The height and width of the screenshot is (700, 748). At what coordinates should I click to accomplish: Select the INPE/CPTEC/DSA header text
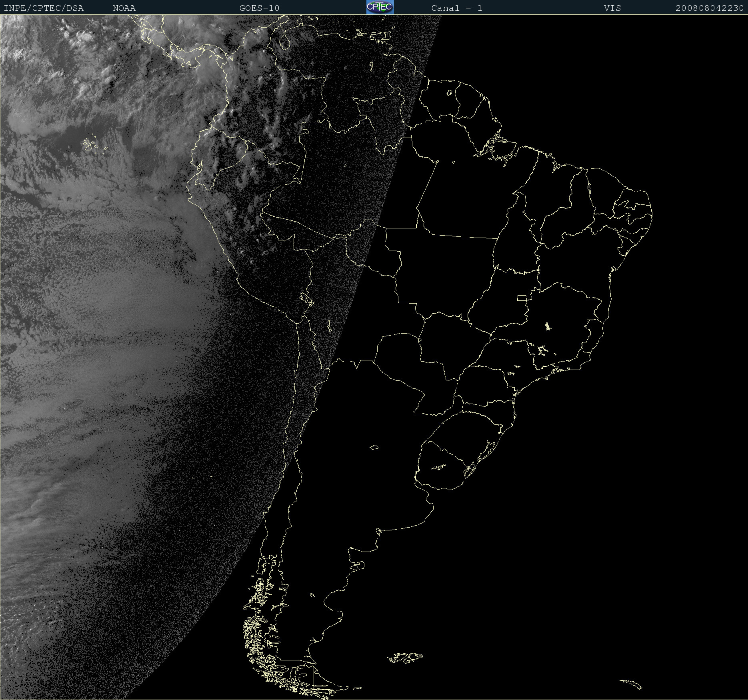(44, 8)
